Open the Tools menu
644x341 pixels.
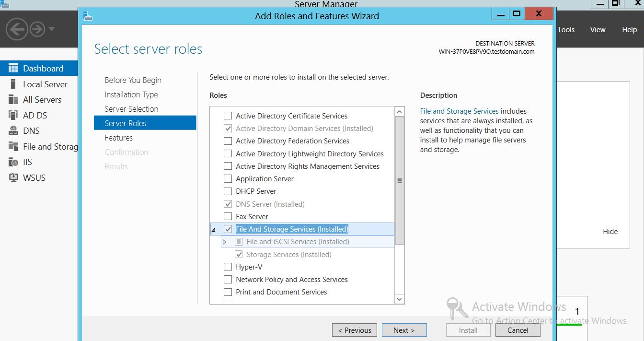click(566, 30)
